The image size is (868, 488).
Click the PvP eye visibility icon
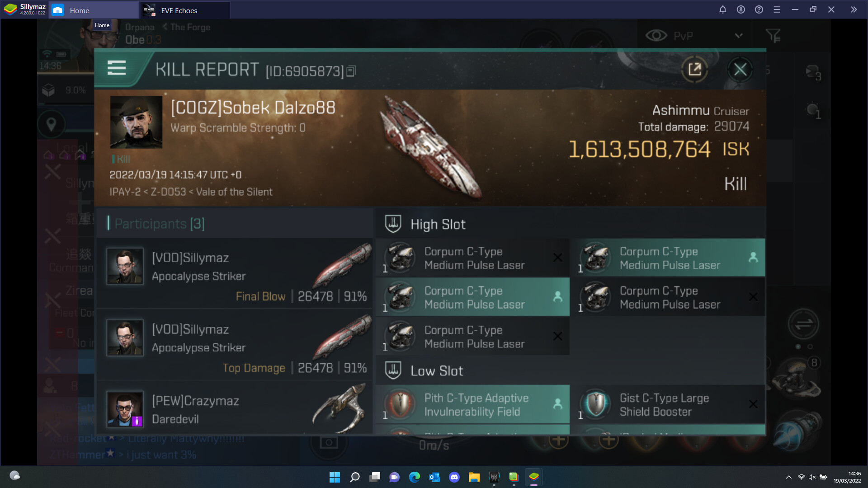[656, 36]
